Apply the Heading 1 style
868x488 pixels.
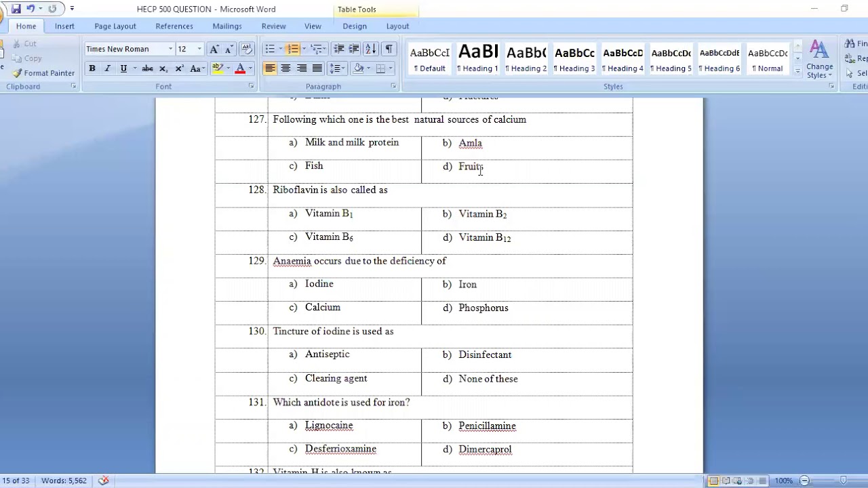pyautogui.click(x=478, y=59)
